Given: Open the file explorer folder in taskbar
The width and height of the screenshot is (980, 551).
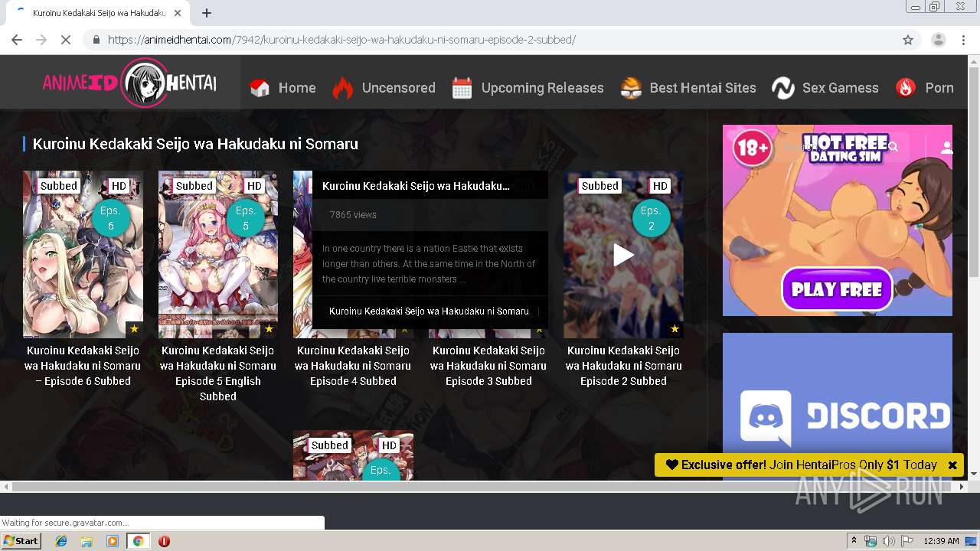Looking at the screenshot, I should 87,541.
